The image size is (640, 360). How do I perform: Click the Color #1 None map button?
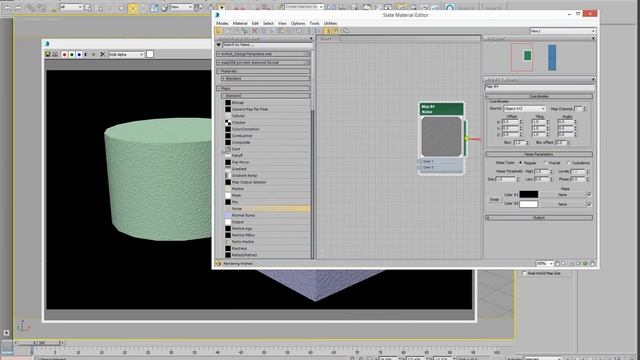pos(562,195)
